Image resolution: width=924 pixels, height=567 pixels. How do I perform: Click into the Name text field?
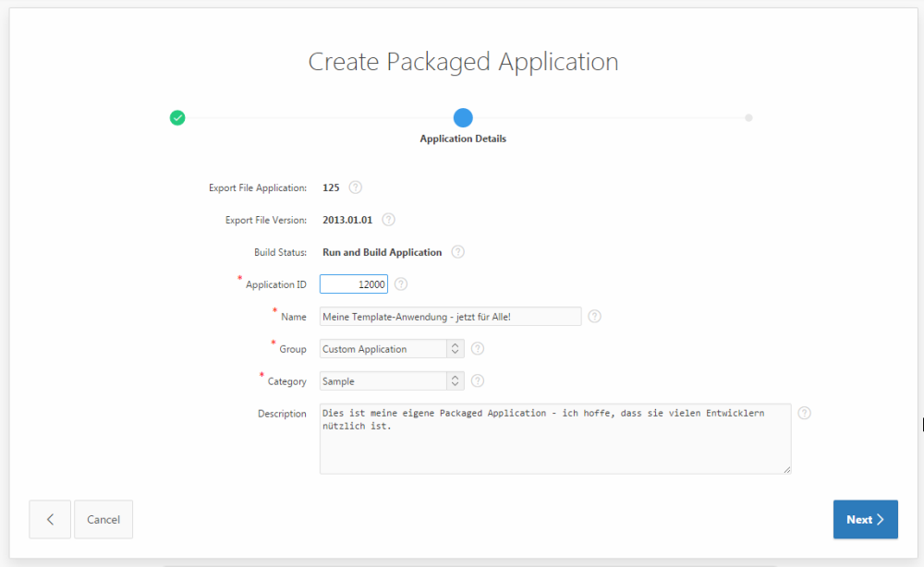tap(450, 317)
